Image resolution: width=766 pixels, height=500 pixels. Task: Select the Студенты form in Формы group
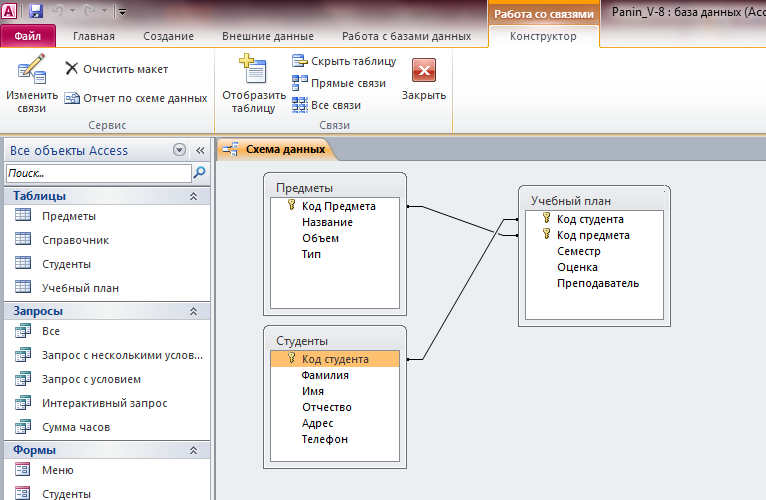point(107,493)
